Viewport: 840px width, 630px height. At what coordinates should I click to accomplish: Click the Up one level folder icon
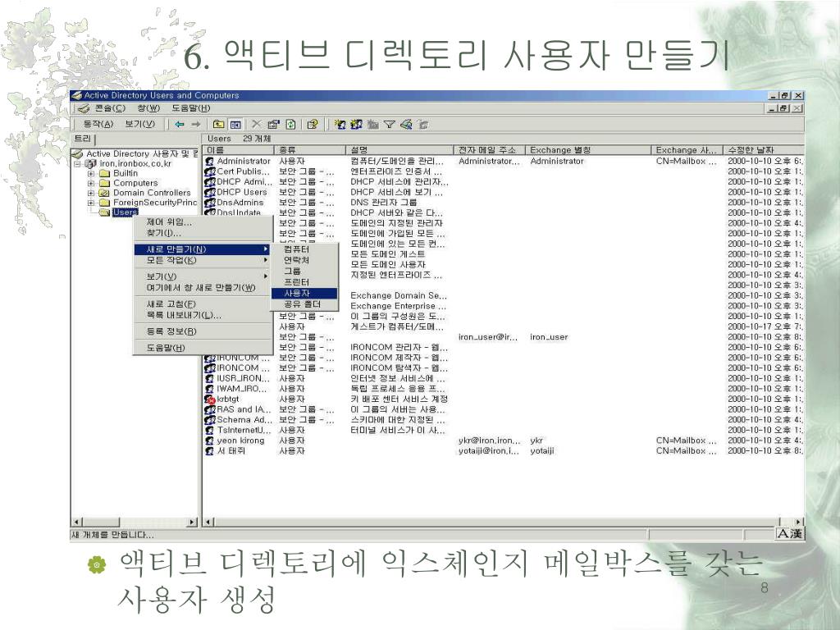click(218, 125)
